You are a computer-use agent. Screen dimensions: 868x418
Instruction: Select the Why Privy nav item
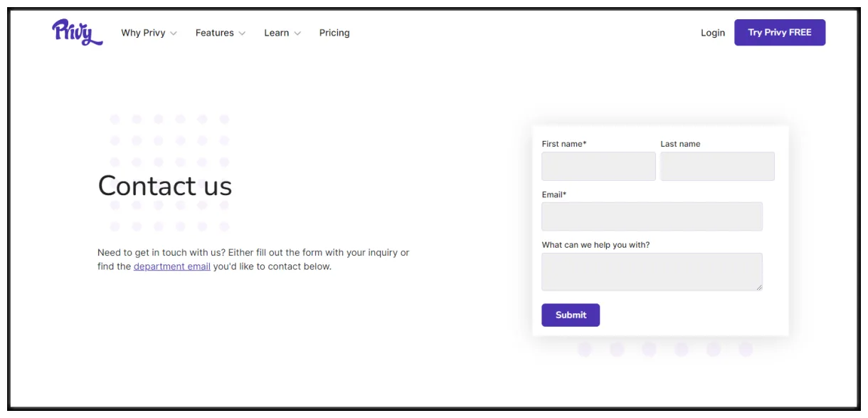[x=144, y=32]
